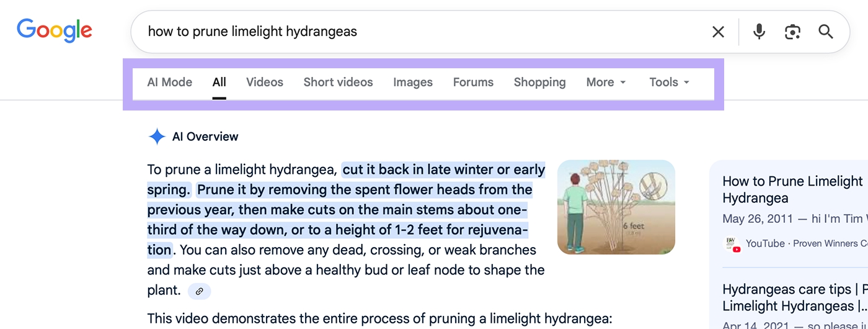868x329 pixels.
Task: Open the Shopping tab
Action: 539,82
